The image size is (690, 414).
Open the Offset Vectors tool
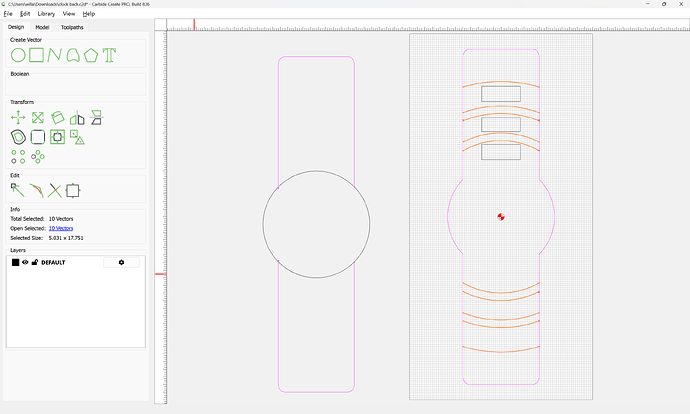(x=18, y=137)
